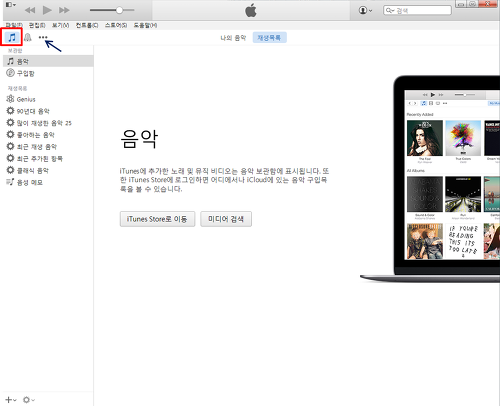Open the plus add playlist dropdown
Viewport: 500px width, 406px height.
pos(11,399)
